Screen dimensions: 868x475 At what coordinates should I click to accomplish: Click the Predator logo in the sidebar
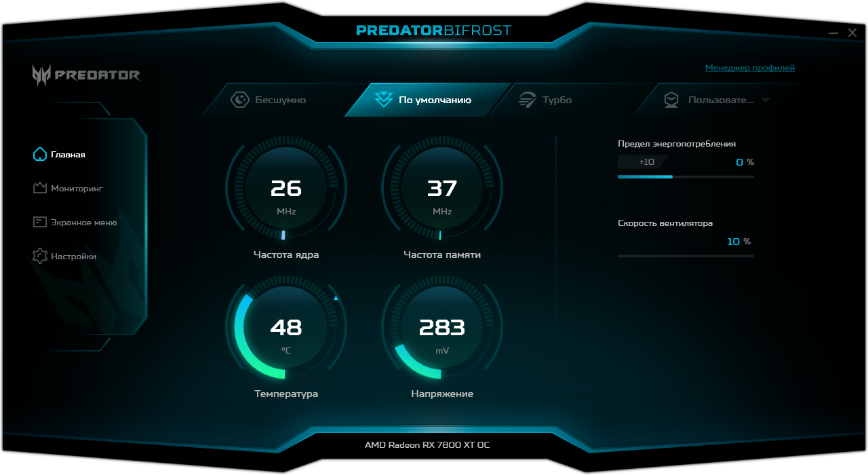[x=86, y=75]
